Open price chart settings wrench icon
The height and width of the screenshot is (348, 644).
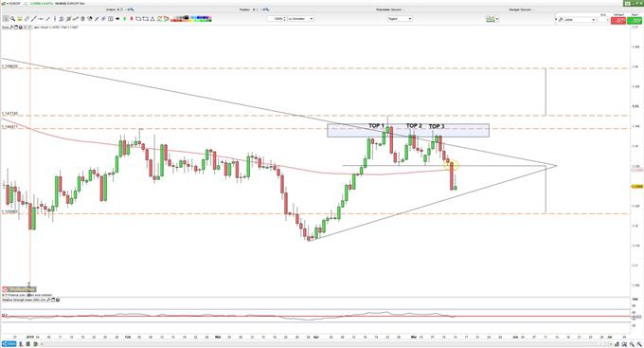[11, 27]
